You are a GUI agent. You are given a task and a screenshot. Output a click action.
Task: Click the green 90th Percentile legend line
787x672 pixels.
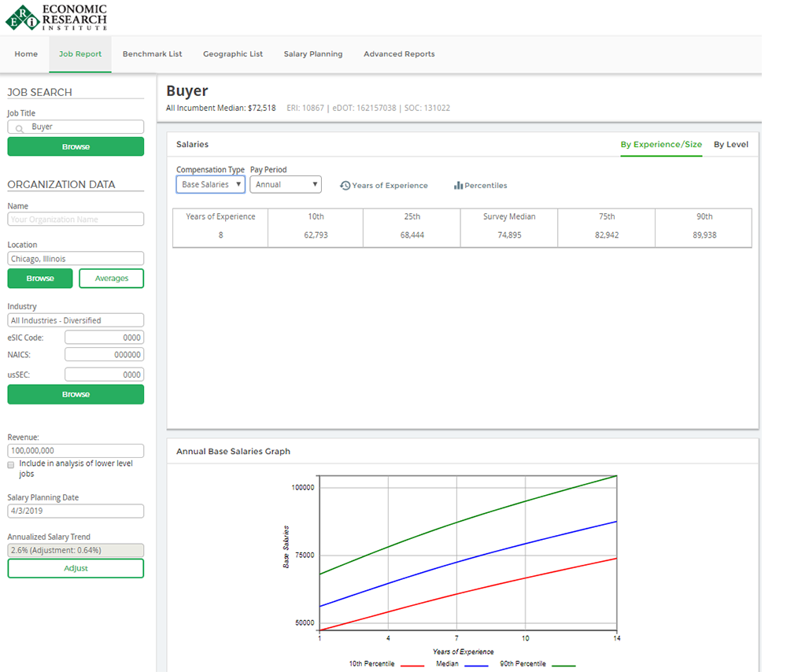click(x=563, y=666)
